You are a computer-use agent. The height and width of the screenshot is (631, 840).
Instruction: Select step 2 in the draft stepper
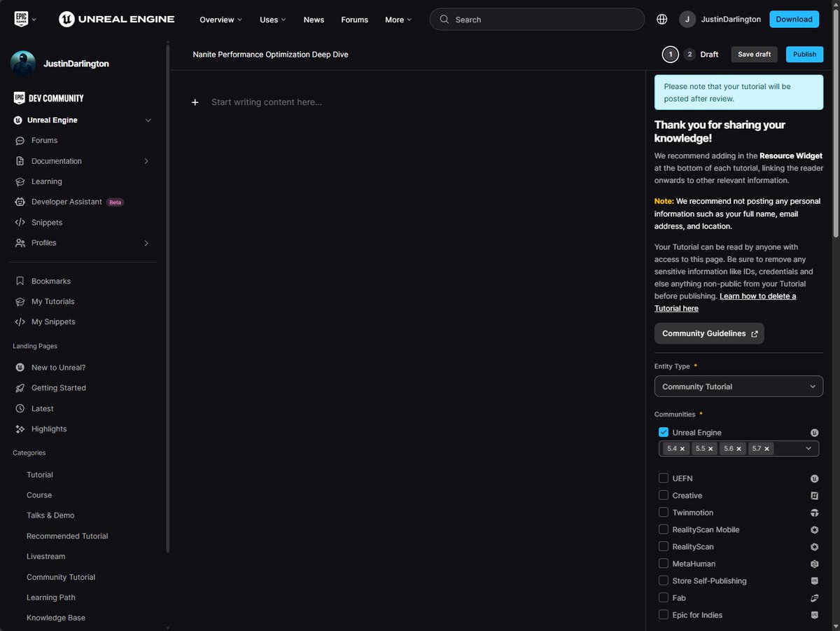689,55
